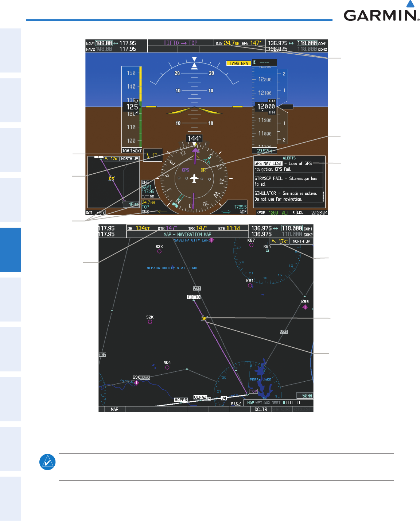Click the K87 airport symbol on the navigation map

pos(251,245)
